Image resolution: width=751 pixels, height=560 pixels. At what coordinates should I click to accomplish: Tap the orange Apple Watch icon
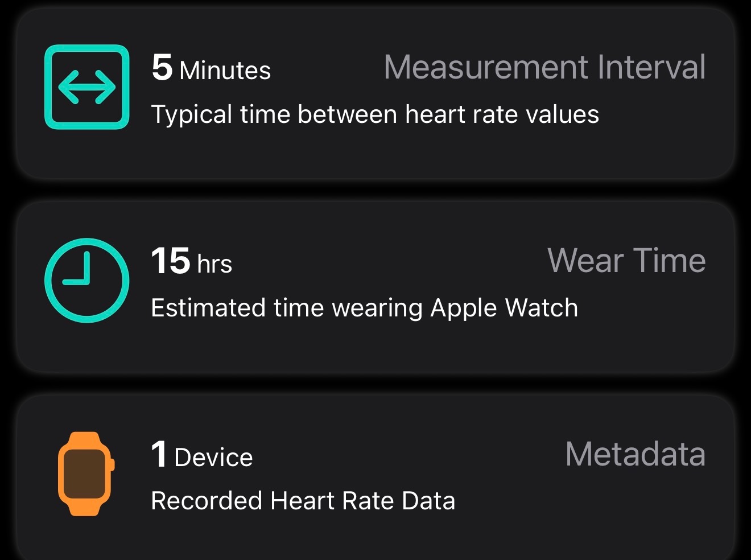86,473
